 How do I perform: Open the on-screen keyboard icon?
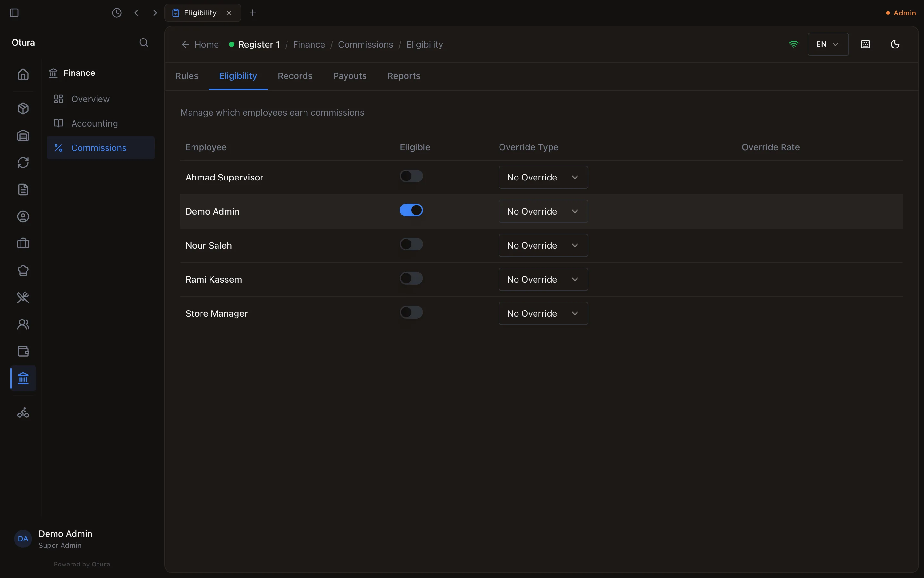866,44
